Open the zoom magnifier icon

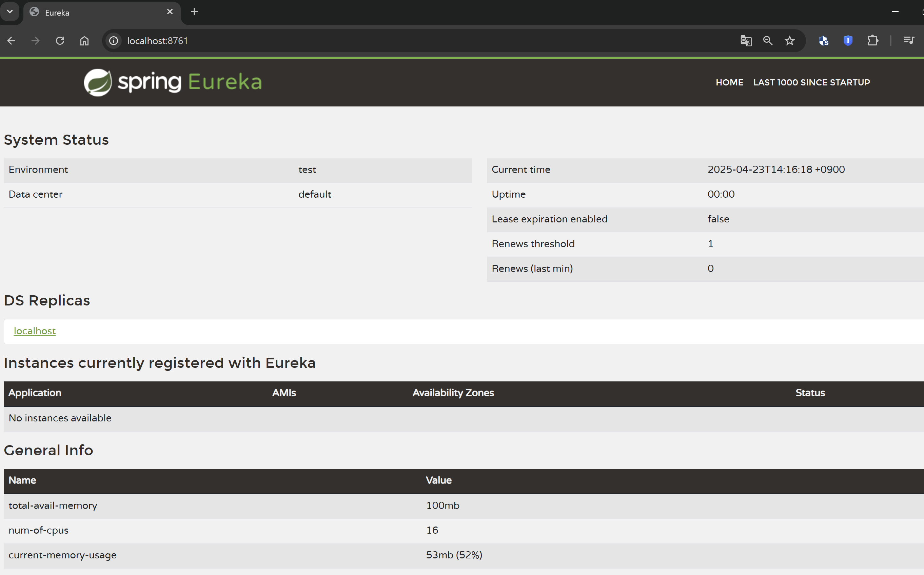(768, 41)
